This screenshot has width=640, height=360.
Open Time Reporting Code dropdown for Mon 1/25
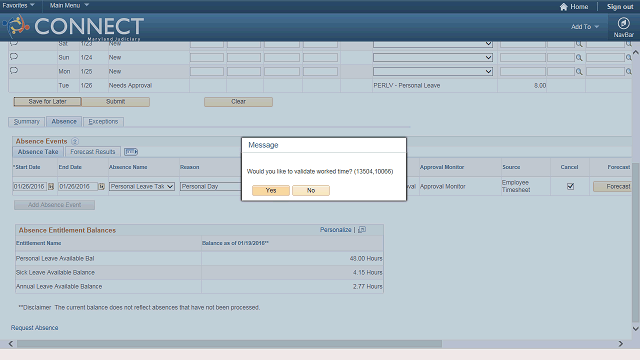[x=433, y=71]
